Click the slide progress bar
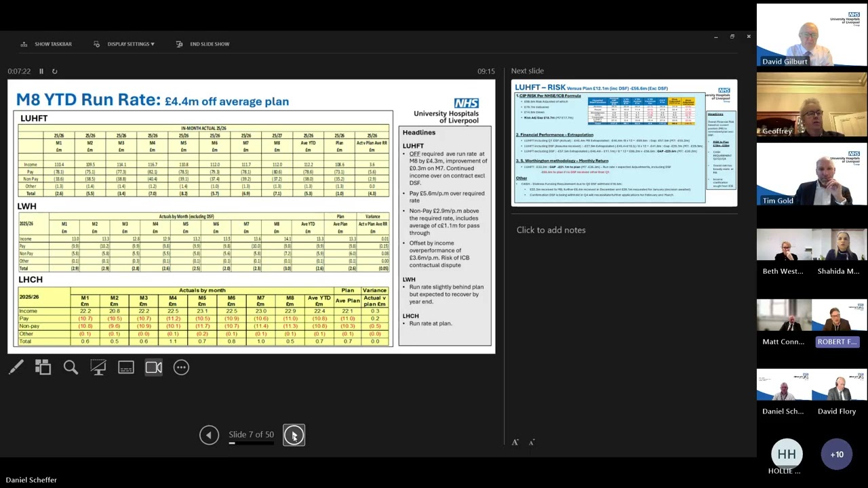The height and width of the screenshot is (488, 868). coord(251,443)
